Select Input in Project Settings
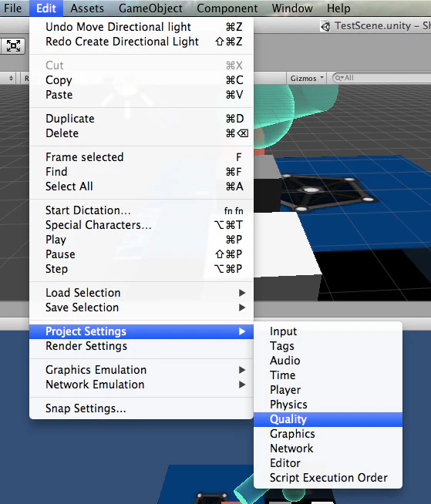Image resolution: width=431 pixels, height=504 pixels. pos(328,331)
